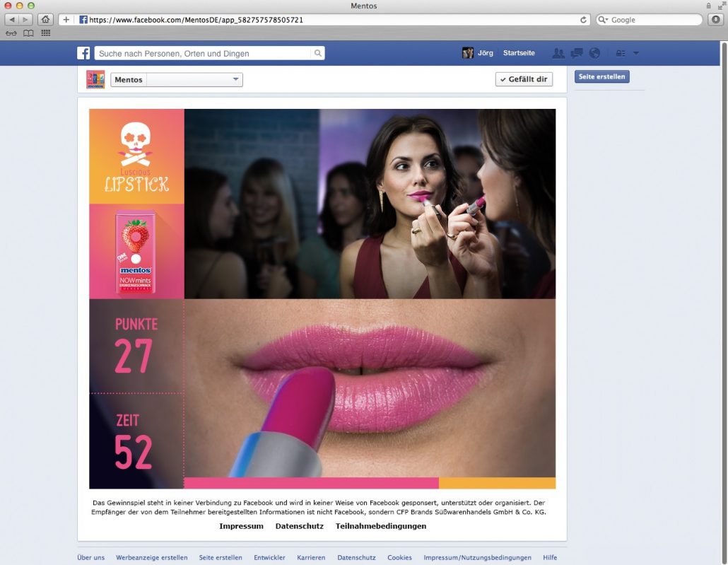728x565 pixels.
Task: Open Facebook notifications globe icon
Action: (x=594, y=54)
